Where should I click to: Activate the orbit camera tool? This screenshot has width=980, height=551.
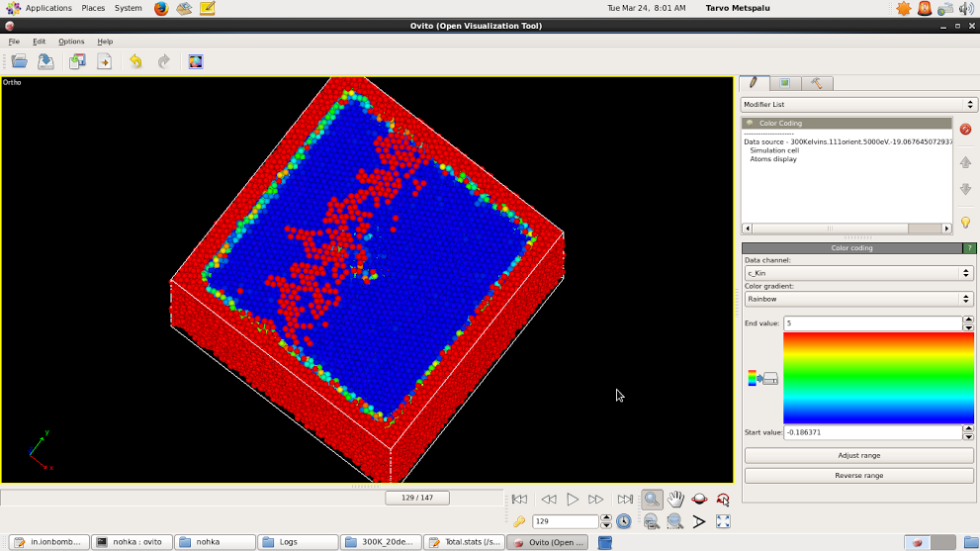pos(699,500)
